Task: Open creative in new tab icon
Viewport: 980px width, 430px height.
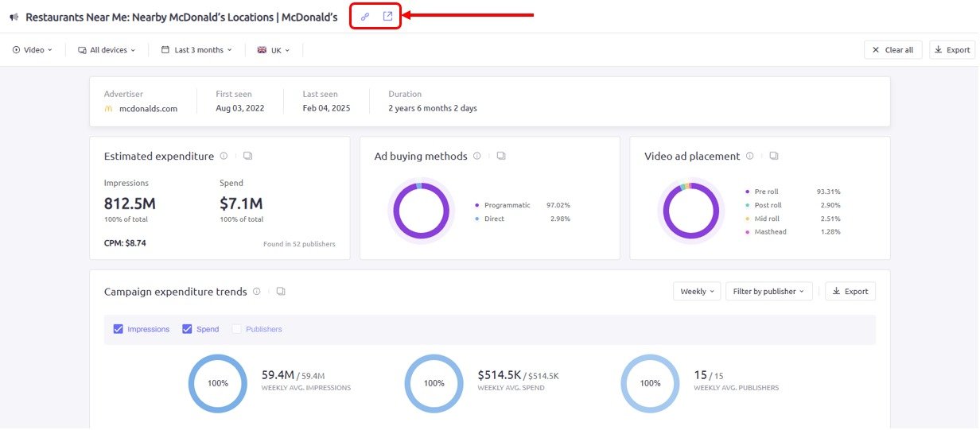Action: point(387,17)
